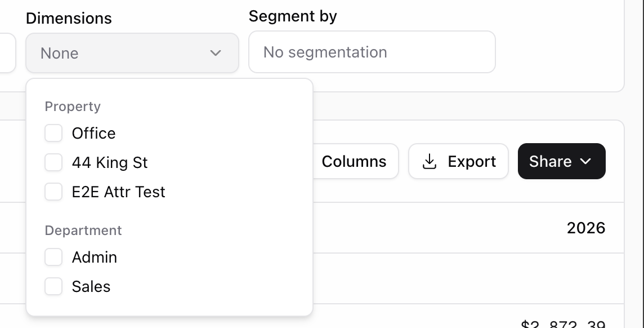Tick the 44 King St checkbox
Viewport: 644px width, 328px height.
click(53, 162)
